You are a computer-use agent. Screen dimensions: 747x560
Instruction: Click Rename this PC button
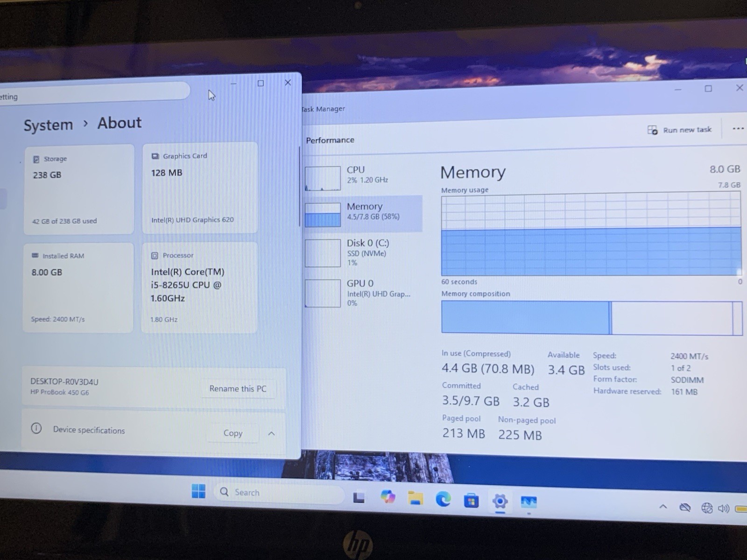(238, 389)
